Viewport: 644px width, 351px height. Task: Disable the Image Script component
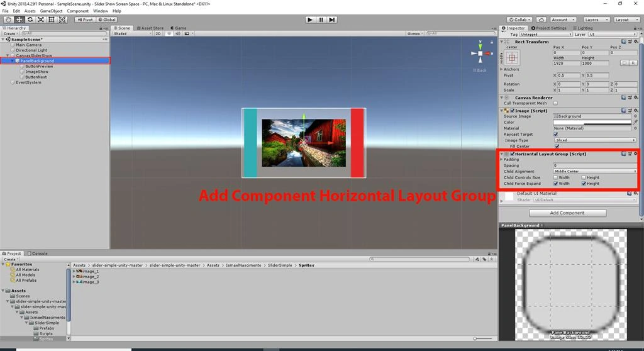(513, 111)
